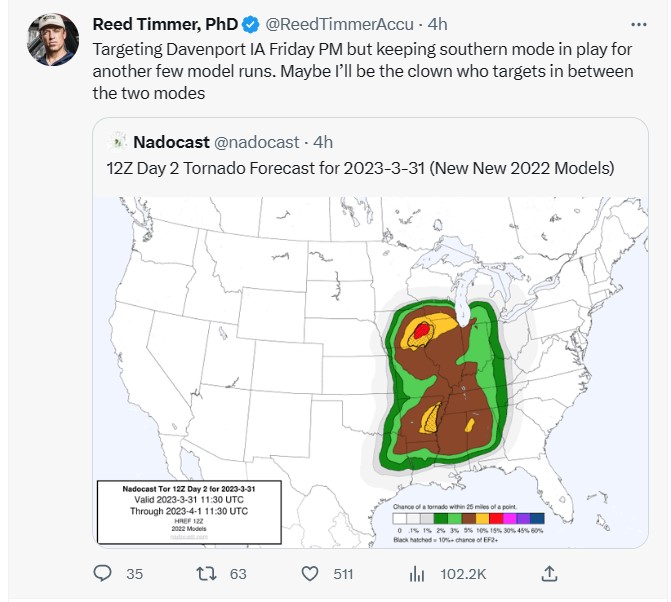Like the tweet with the heart icon
Image resolution: width=671 pixels, height=602 pixels.
tap(311, 574)
